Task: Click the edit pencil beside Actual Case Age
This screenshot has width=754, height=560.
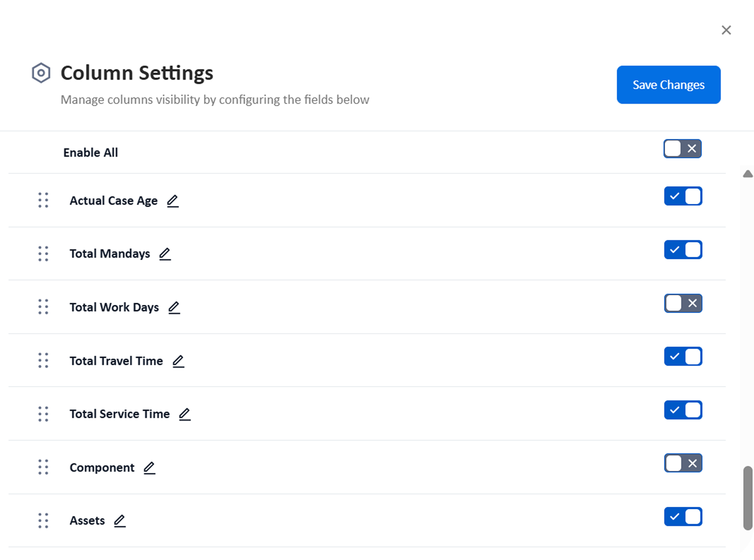Action: 172,201
